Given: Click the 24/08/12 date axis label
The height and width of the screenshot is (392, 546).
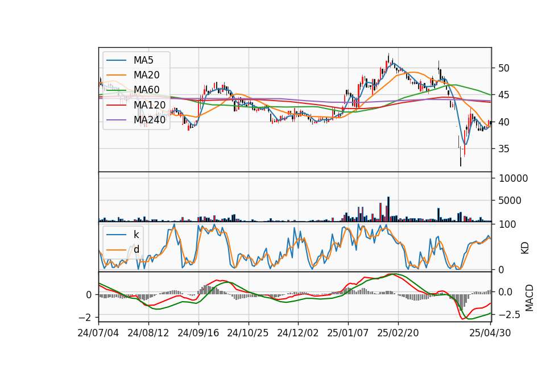Looking at the screenshot, I should (148, 333).
